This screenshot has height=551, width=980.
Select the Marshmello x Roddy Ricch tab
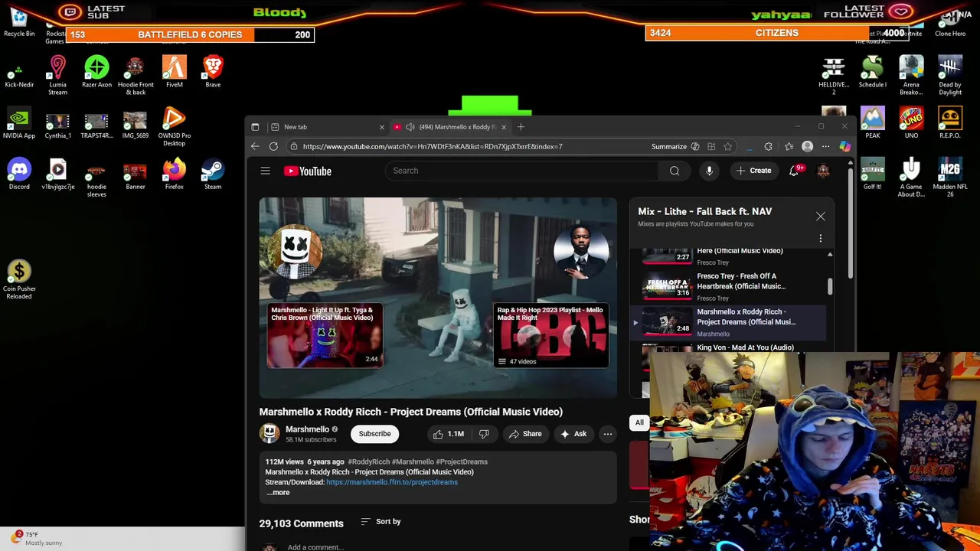450,127
